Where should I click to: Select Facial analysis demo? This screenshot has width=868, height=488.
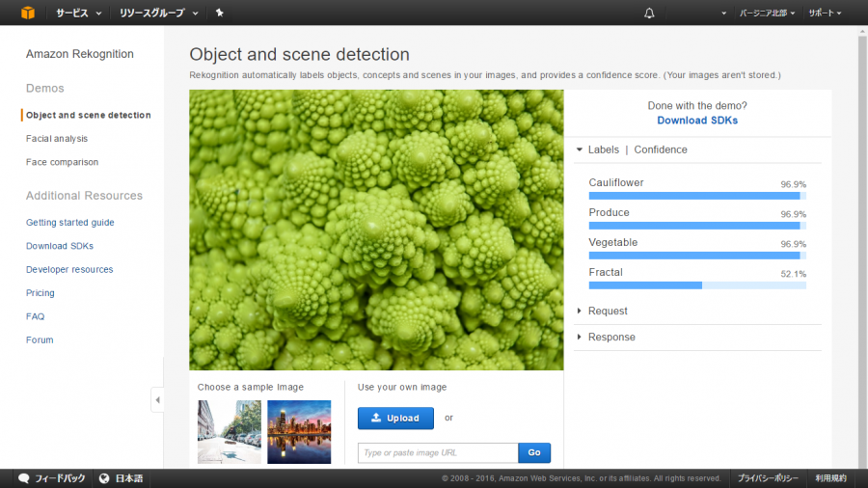click(57, 138)
